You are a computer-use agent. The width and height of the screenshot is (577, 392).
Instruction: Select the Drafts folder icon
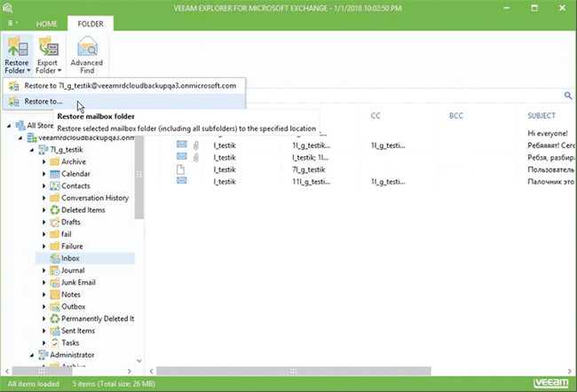point(54,222)
